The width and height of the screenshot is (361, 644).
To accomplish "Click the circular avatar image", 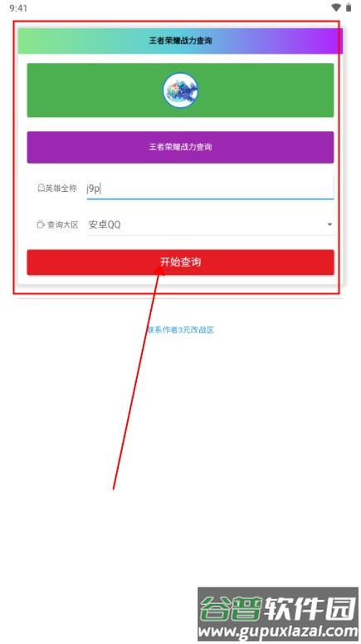I will pos(181,91).
